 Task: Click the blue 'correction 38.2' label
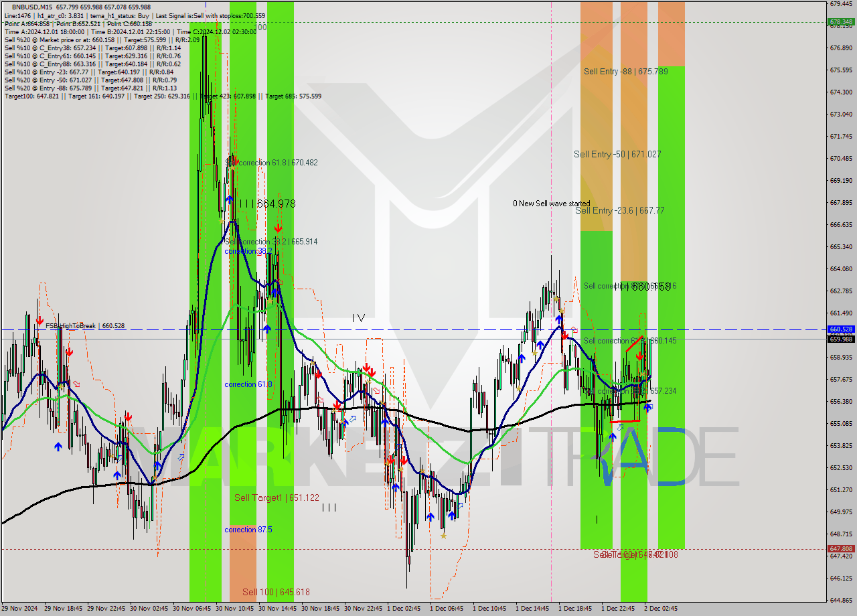(248, 251)
